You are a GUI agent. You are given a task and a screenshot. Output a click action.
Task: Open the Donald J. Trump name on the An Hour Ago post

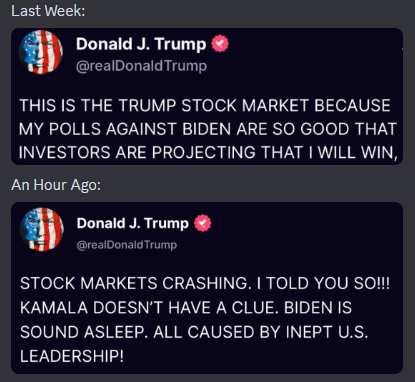(133, 223)
